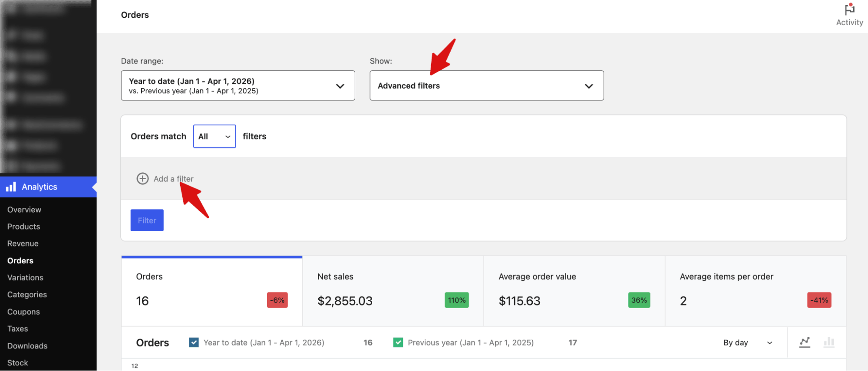868x371 pixels.
Task: Select the Average order value card
Action: tap(574, 291)
